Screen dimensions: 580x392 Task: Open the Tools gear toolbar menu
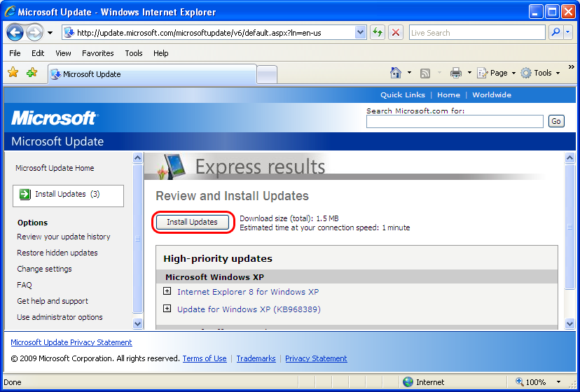(x=540, y=73)
